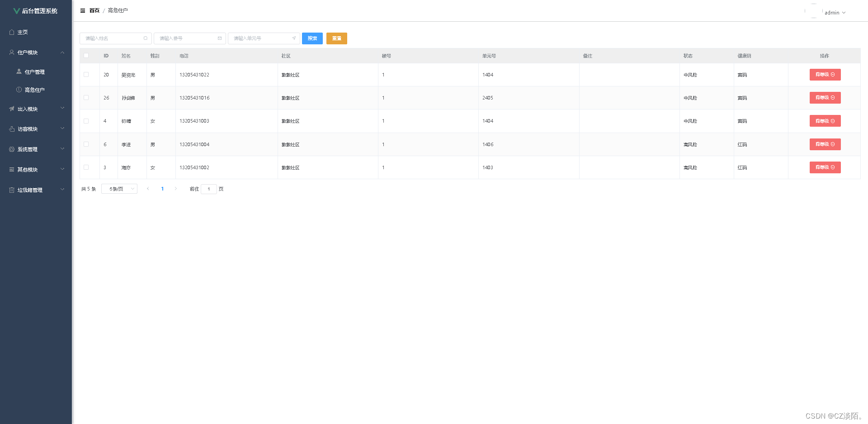This screenshot has height=424, width=868.
Task: Click the phone number 13205431022
Action: (194, 75)
